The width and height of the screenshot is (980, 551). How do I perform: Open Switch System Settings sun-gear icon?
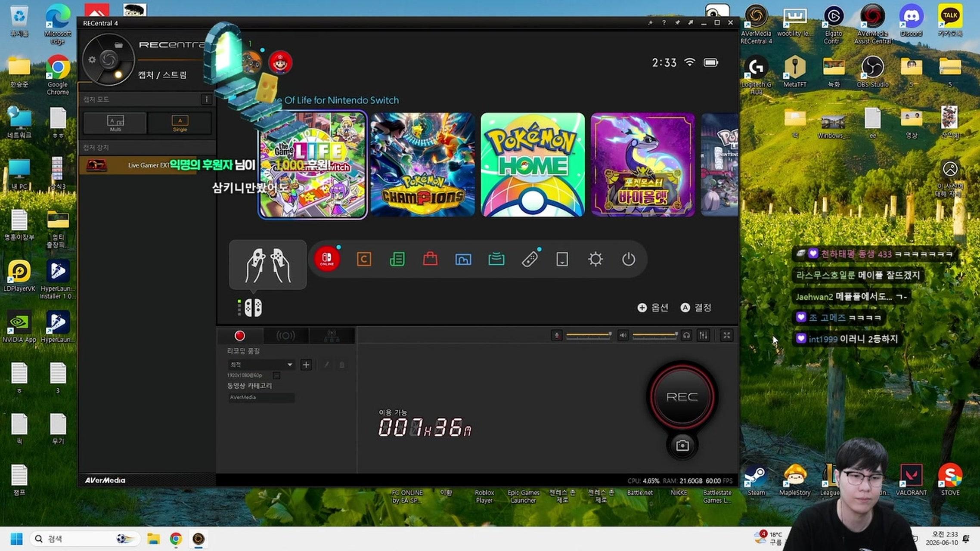pos(595,259)
